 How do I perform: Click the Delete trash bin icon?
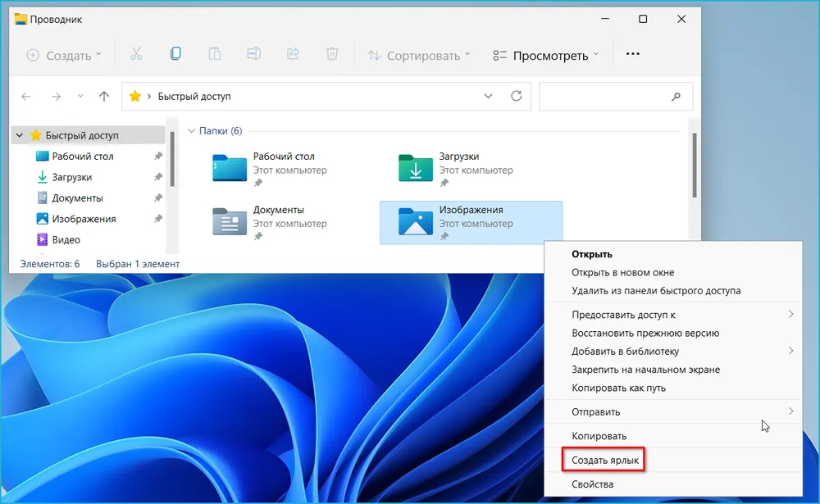[x=332, y=54]
